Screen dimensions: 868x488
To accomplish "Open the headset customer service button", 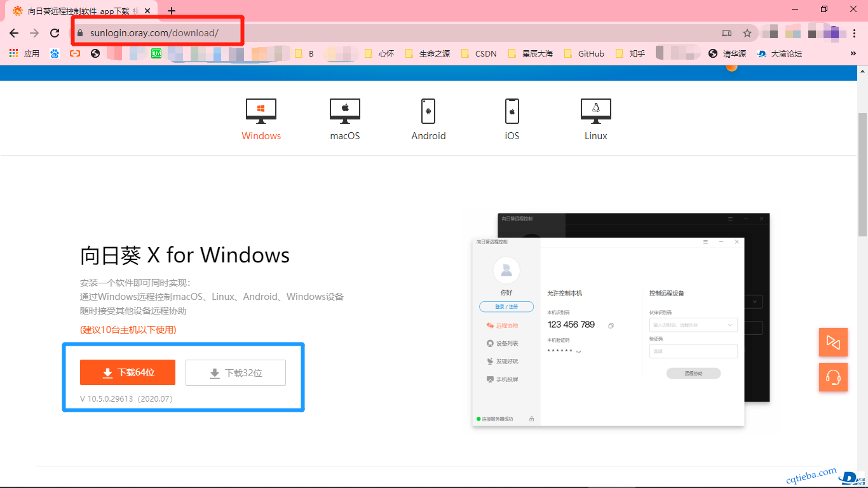I will coord(833,377).
